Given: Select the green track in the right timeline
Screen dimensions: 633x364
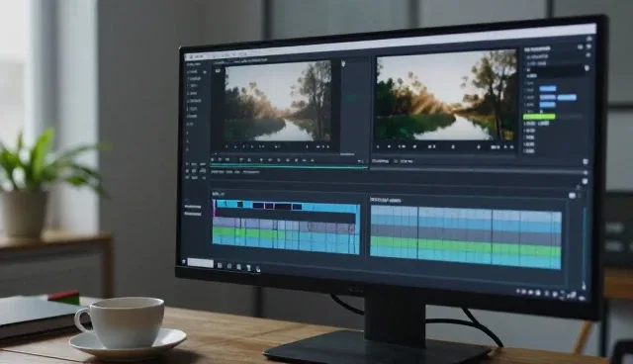Looking at the screenshot, I should pyautogui.click(x=466, y=245).
